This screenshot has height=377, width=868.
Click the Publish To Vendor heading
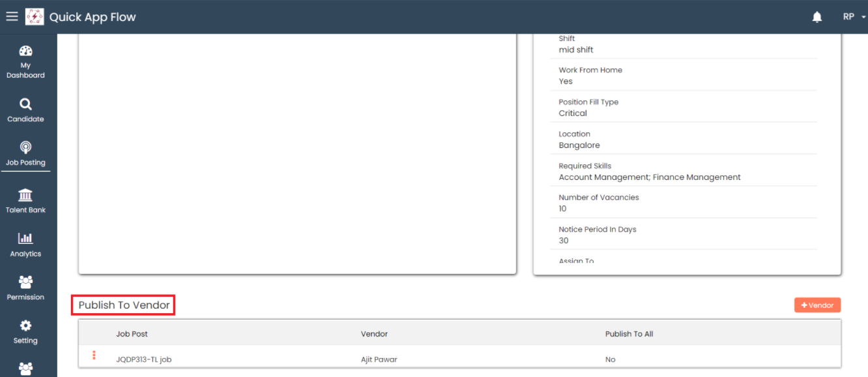[124, 305]
